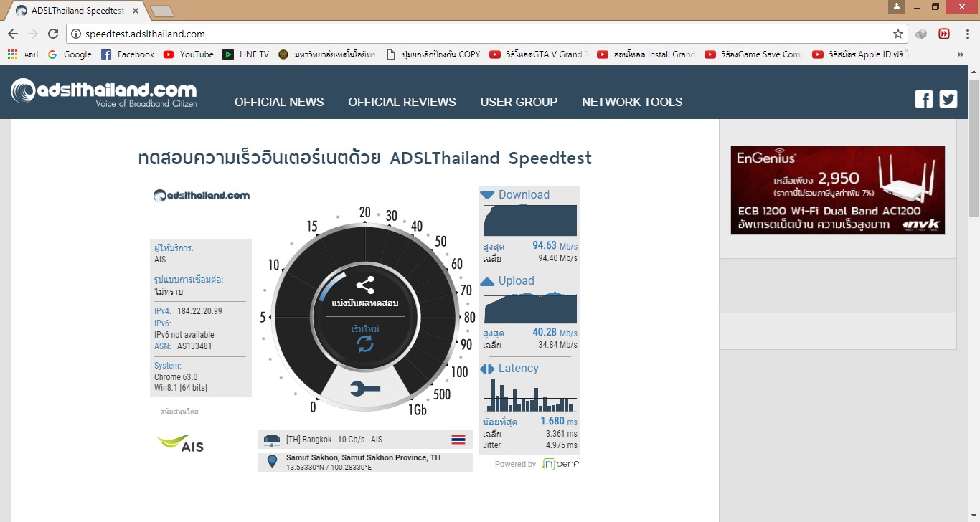The height and width of the screenshot is (522, 980).
Task: Click the AIS sponsor logo
Action: (x=180, y=443)
